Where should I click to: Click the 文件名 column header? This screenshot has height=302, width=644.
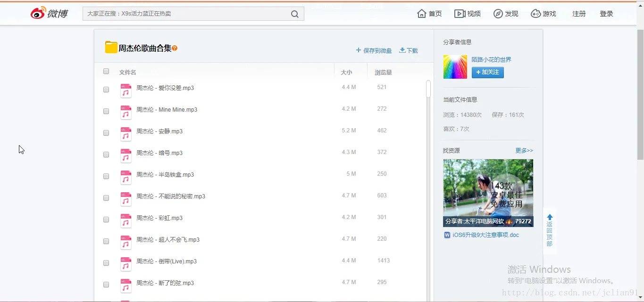click(127, 72)
